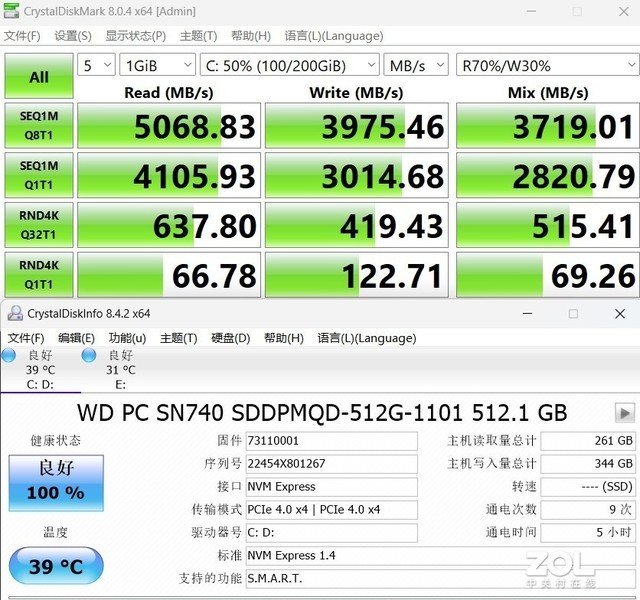Click RND4K Q32T1 mix result 515.41
Screen dimensions: 640x600
548,225
